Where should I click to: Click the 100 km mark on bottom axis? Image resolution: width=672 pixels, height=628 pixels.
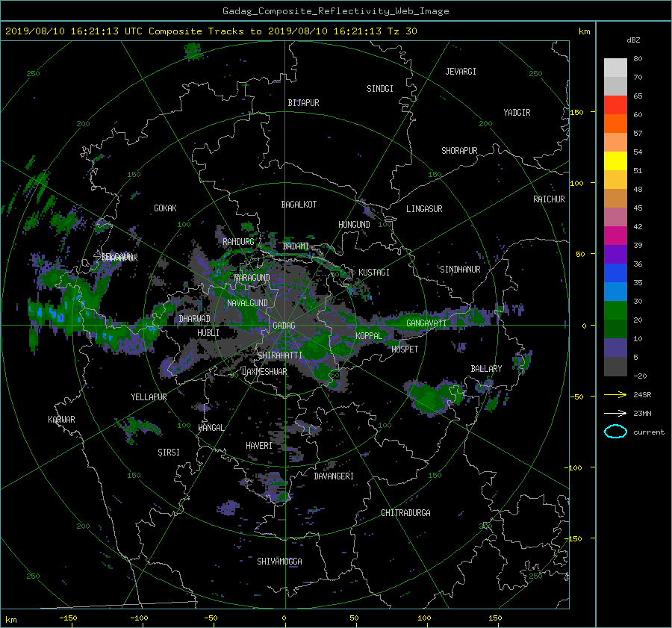point(424,618)
